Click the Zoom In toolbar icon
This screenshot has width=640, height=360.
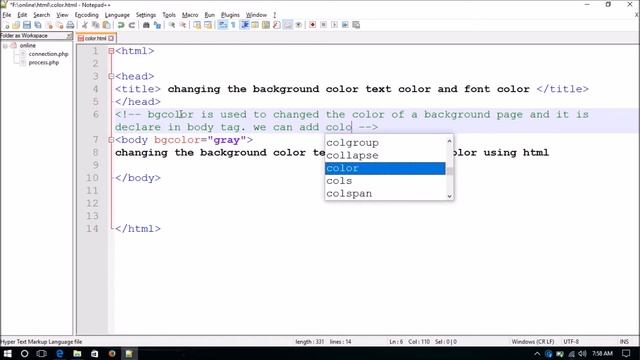click(x=172, y=25)
